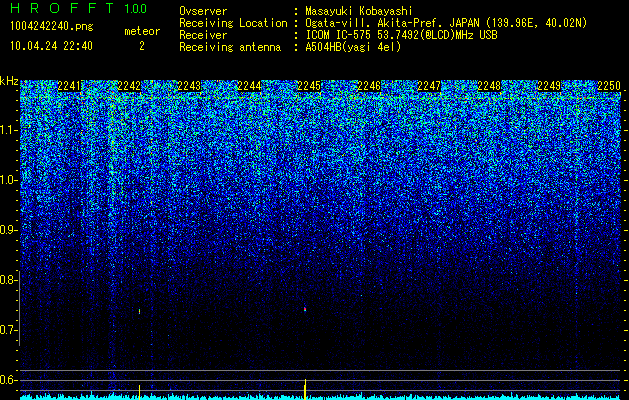Click the timestamp 10.04.24 22:40
Screen dimensions: 629x400
51,46
